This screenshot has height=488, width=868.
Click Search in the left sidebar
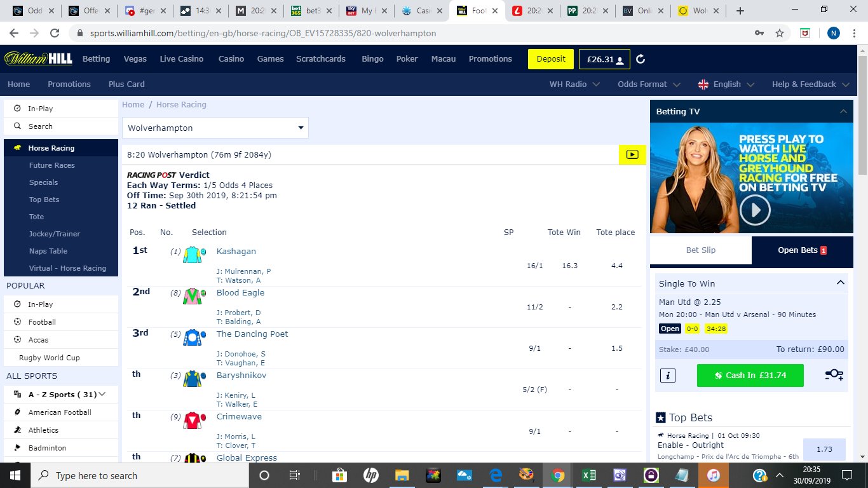click(x=61, y=126)
